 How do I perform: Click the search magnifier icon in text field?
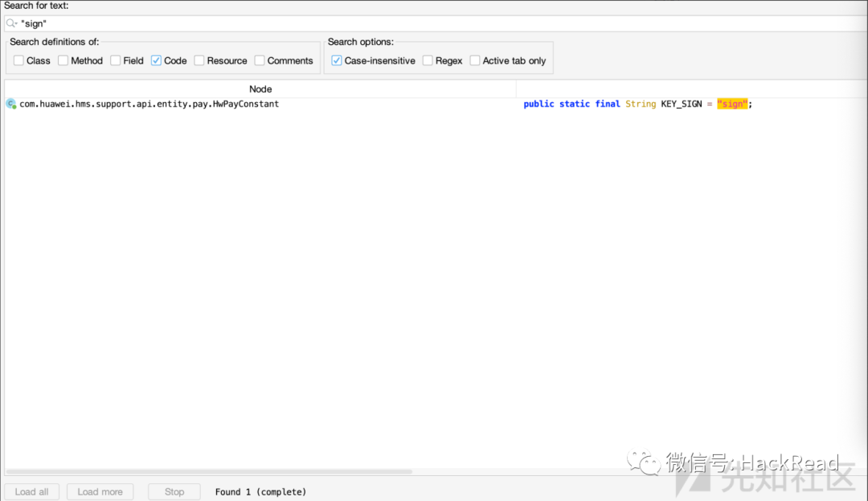[x=11, y=23]
